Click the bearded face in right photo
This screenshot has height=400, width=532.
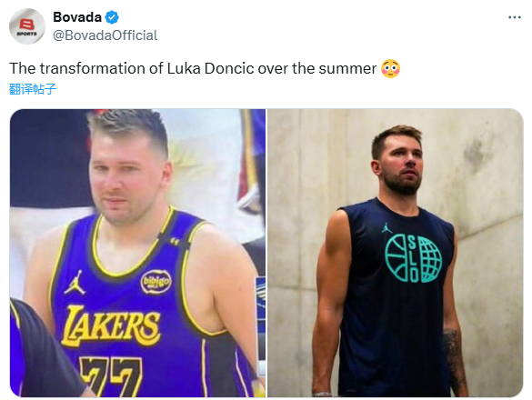coord(403,168)
